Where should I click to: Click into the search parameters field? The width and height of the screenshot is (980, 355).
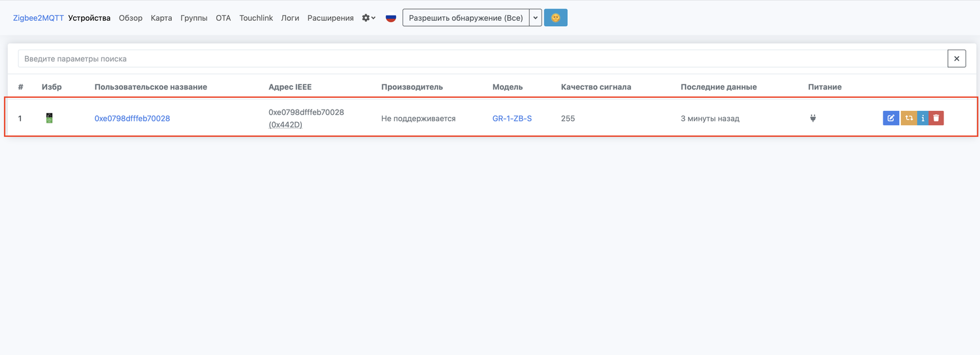[x=482, y=59]
